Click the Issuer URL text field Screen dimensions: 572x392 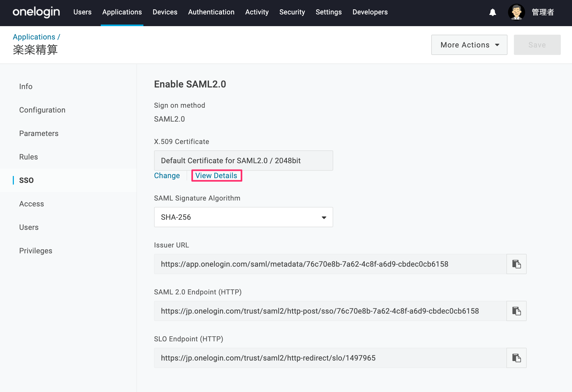point(330,264)
